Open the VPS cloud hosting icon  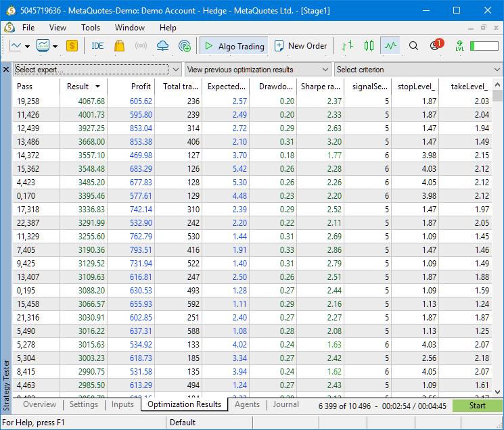pos(162,46)
